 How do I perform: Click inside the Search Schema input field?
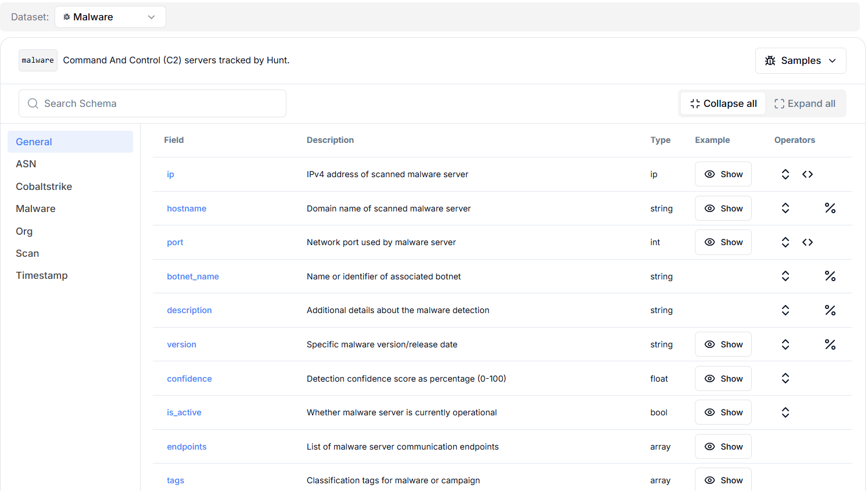152,103
